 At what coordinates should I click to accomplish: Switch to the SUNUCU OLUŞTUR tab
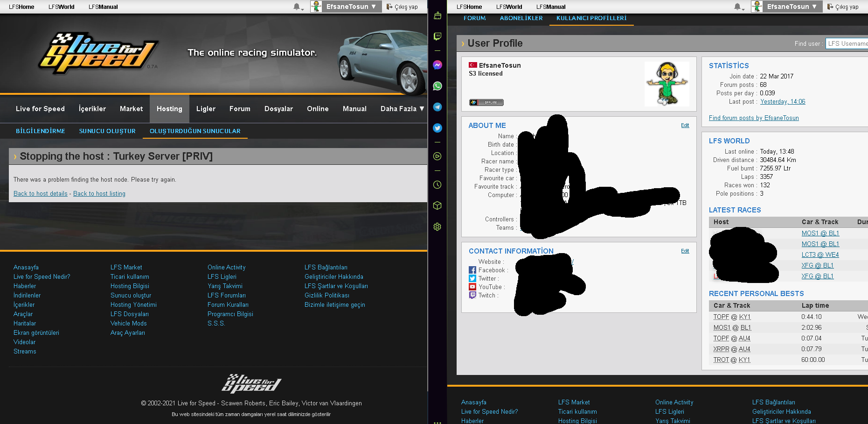point(107,131)
